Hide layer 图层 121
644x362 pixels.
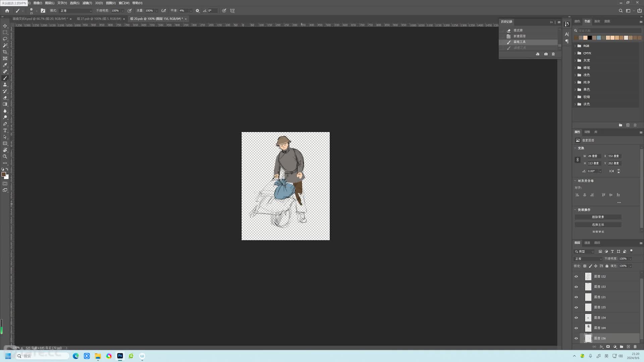pyautogui.click(x=576, y=297)
